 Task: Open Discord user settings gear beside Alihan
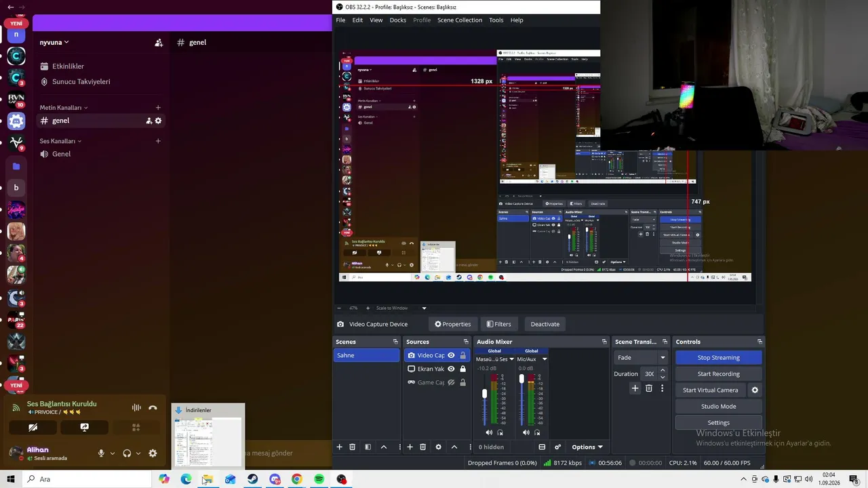(153, 453)
